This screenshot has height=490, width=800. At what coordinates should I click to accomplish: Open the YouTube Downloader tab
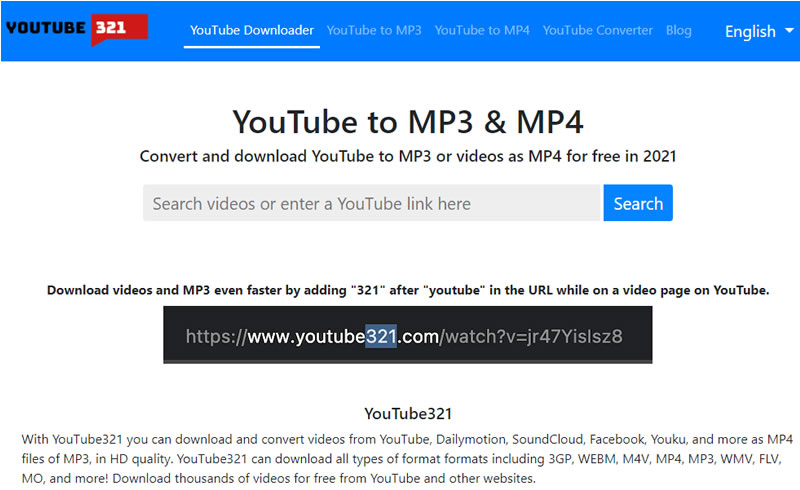(x=252, y=30)
